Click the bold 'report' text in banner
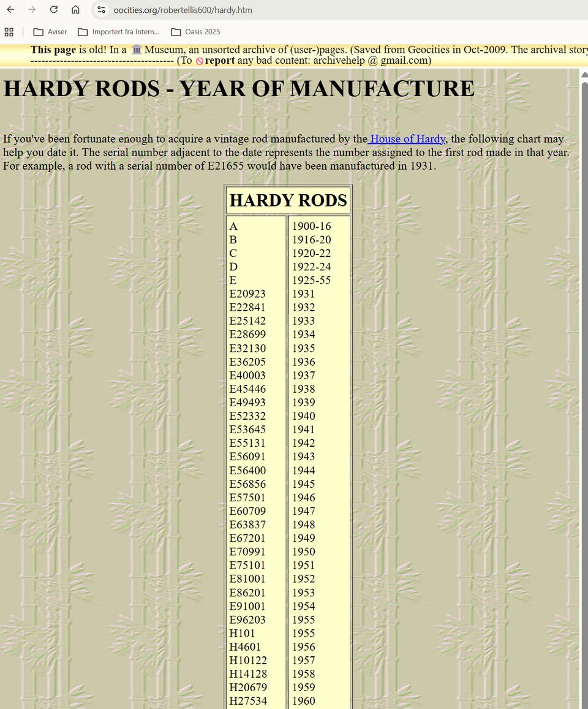The image size is (588, 709). point(220,61)
